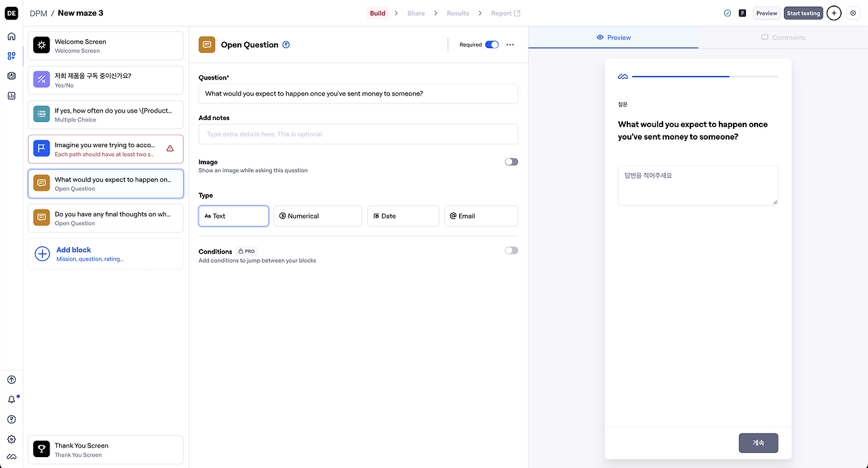Open the settings gear icon in sidebar

tap(12, 439)
